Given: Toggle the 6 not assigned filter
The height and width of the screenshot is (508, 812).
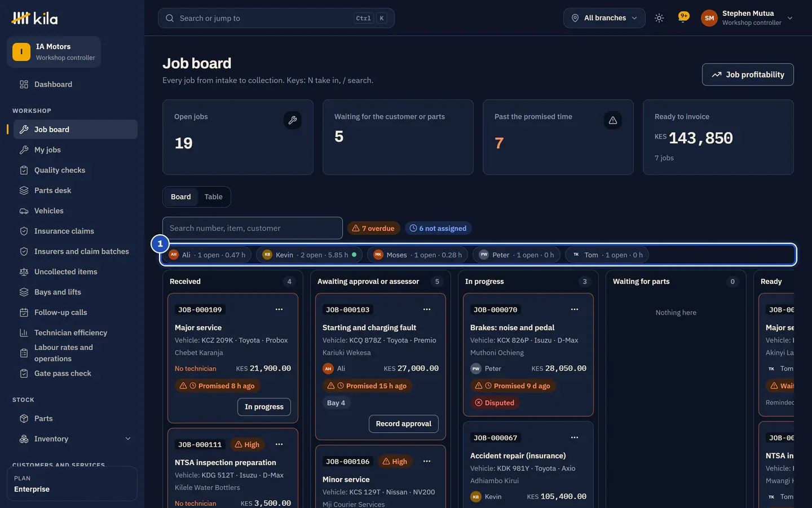Looking at the screenshot, I should [438, 228].
